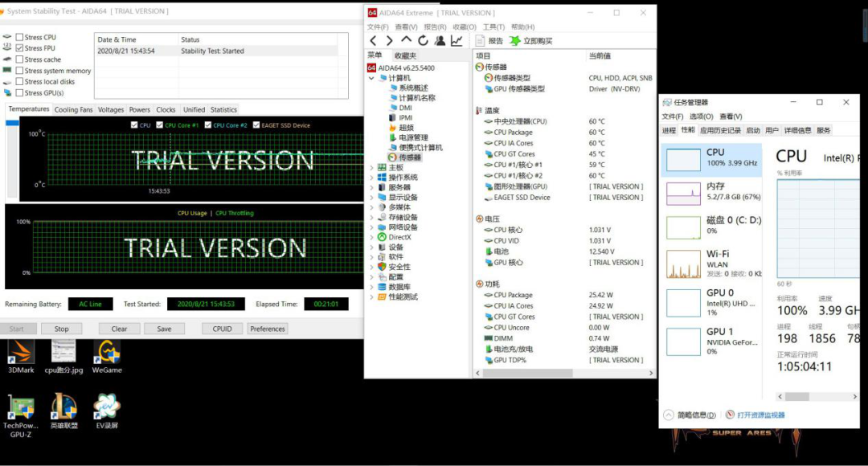This screenshot has height=466, width=868.
Task: Select DirectX item in AIDA64 tree
Action: click(x=395, y=238)
